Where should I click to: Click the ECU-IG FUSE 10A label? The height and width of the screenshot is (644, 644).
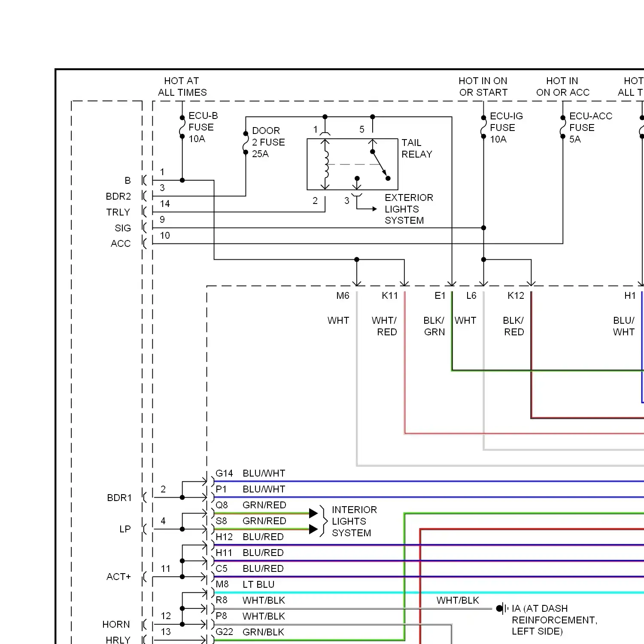tap(506, 128)
